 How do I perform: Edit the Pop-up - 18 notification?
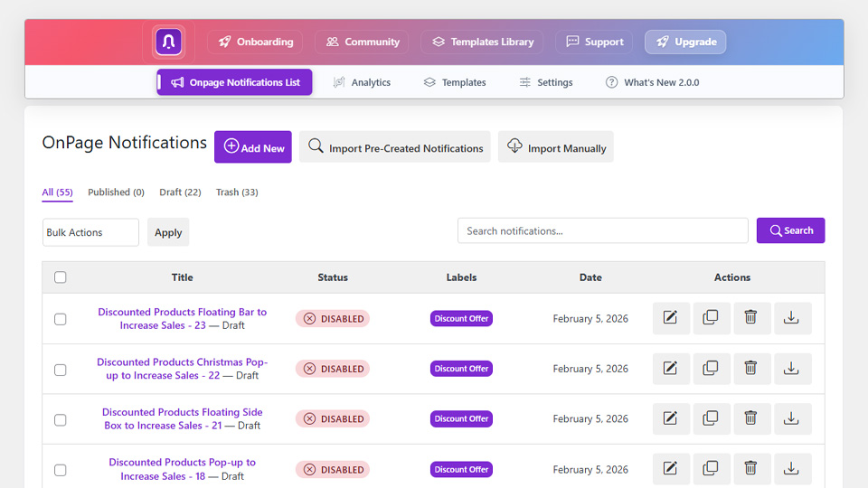click(x=670, y=469)
